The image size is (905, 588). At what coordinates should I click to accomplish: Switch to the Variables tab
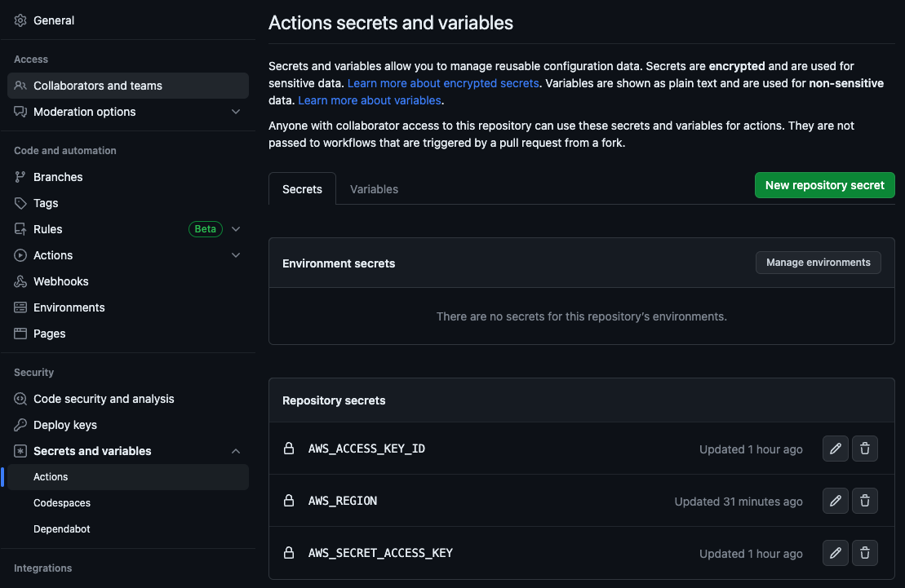pyautogui.click(x=374, y=189)
